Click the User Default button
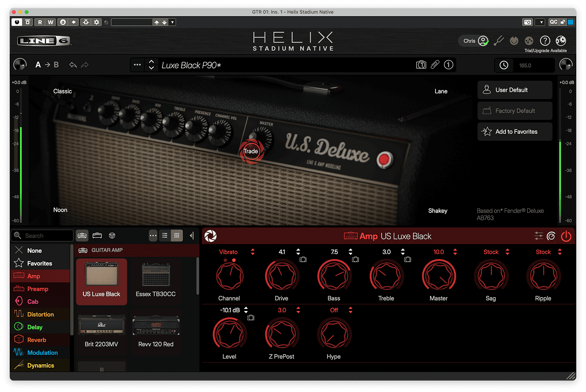This screenshot has width=586, height=392. (x=515, y=90)
